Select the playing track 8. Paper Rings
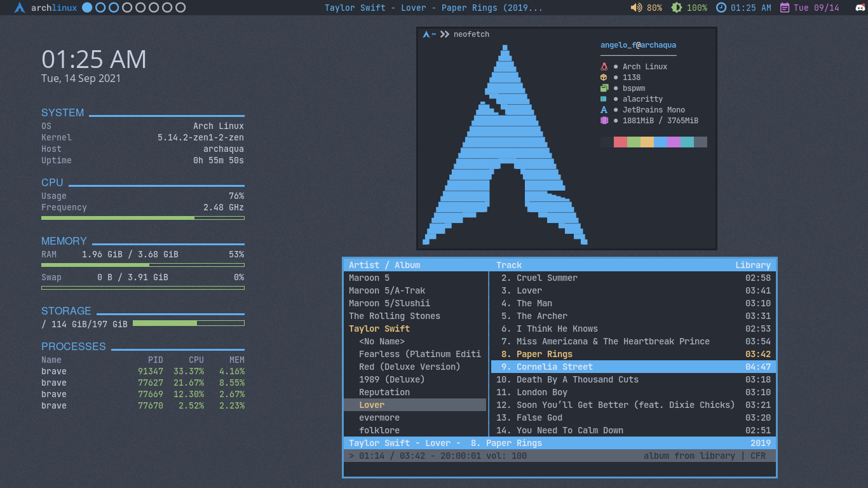This screenshot has height=488, width=868. 633,354
